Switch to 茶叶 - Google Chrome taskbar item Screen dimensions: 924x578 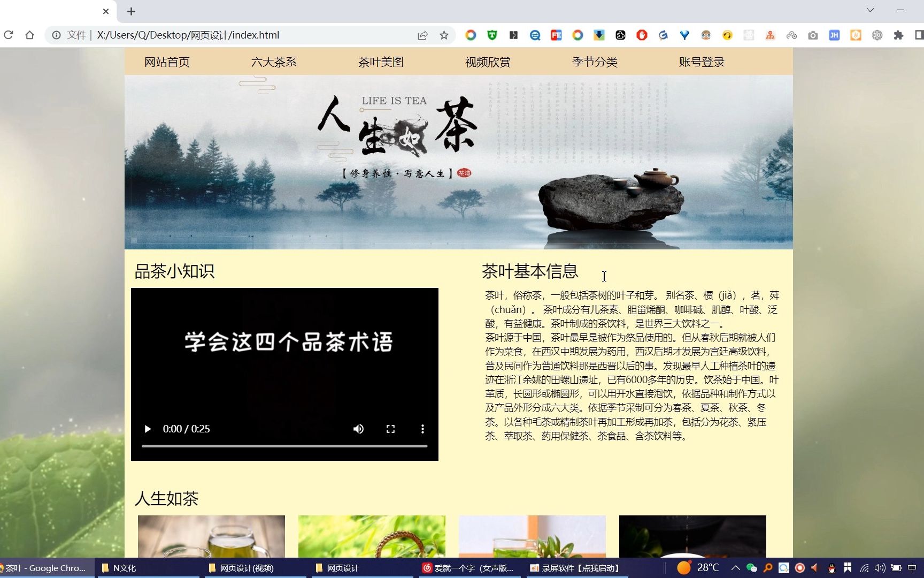[46, 568]
